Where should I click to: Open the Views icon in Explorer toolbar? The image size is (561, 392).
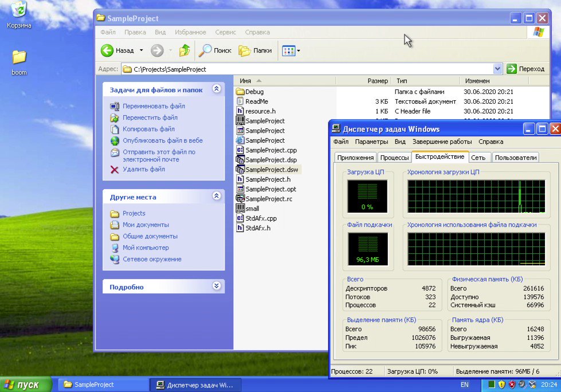click(x=288, y=50)
